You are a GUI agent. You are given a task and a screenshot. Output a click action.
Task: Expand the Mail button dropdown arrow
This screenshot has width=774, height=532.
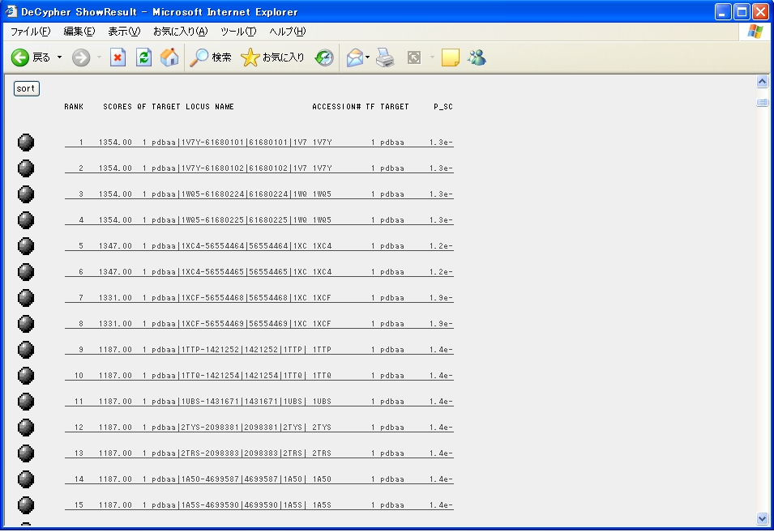coord(368,57)
